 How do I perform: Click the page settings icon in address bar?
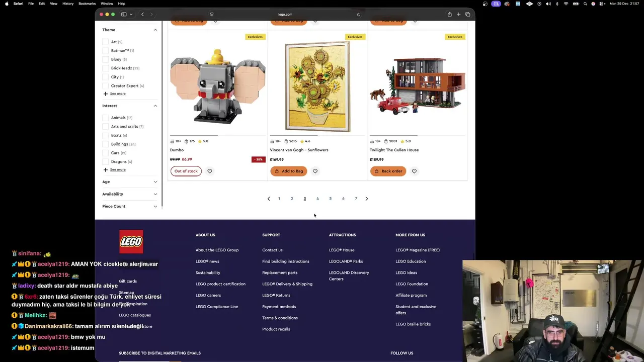(211, 14)
